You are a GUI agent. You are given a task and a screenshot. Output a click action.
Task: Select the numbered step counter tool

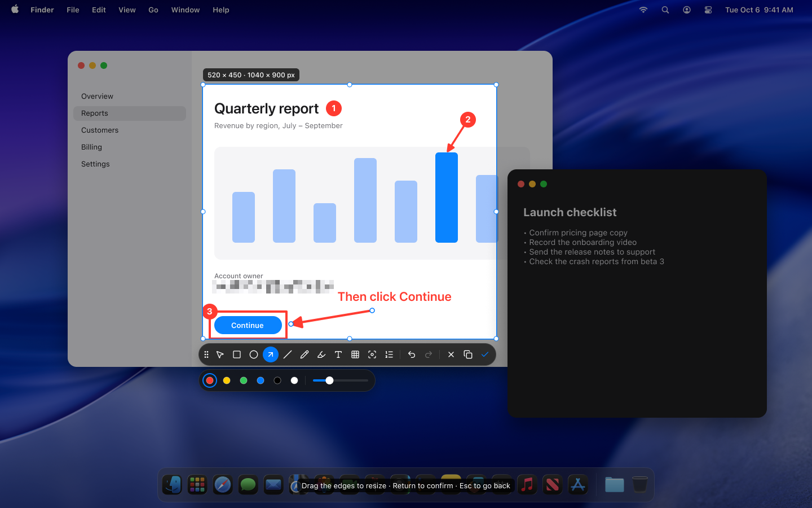[389, 354]
